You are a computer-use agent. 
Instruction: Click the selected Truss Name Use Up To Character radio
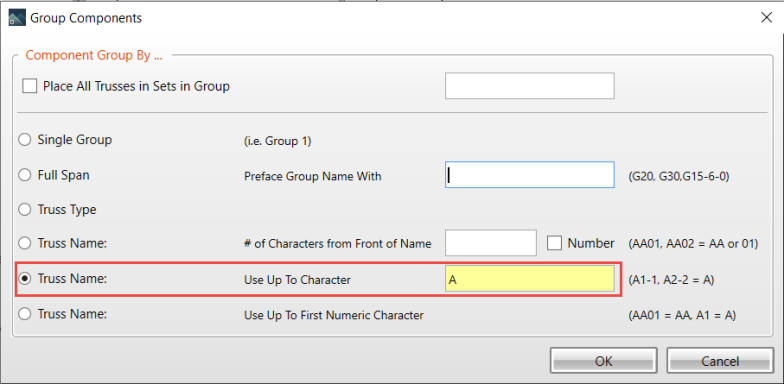click(24, 279)
